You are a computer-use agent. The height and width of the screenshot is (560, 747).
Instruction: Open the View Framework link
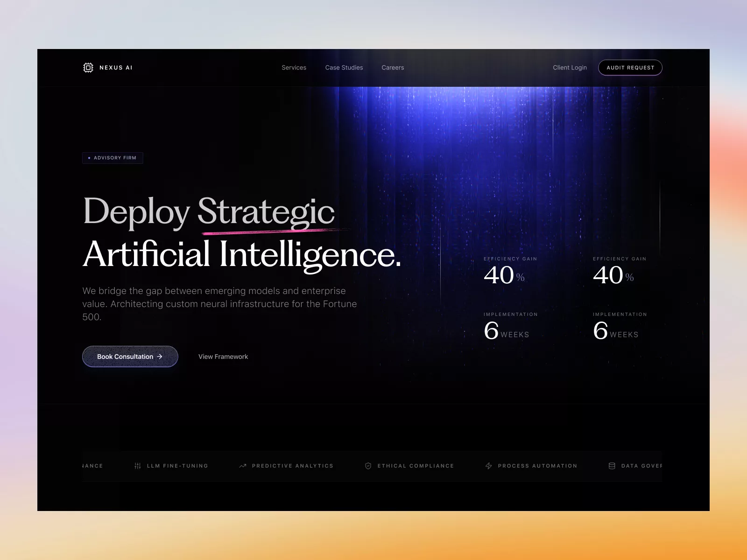tap(223, 357)
